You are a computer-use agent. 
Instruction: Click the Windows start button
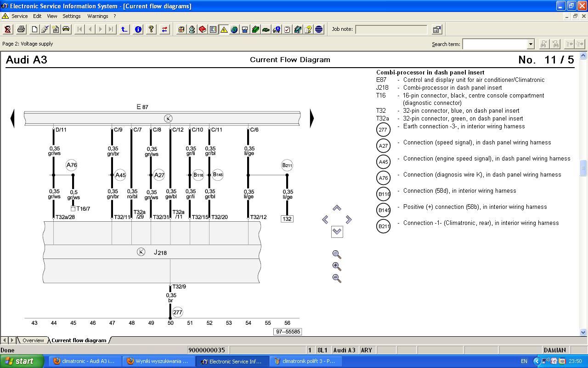(x=22, y=361)
